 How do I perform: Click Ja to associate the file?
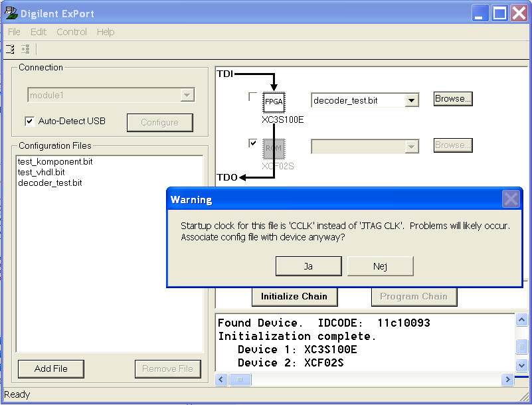[308, 266]
